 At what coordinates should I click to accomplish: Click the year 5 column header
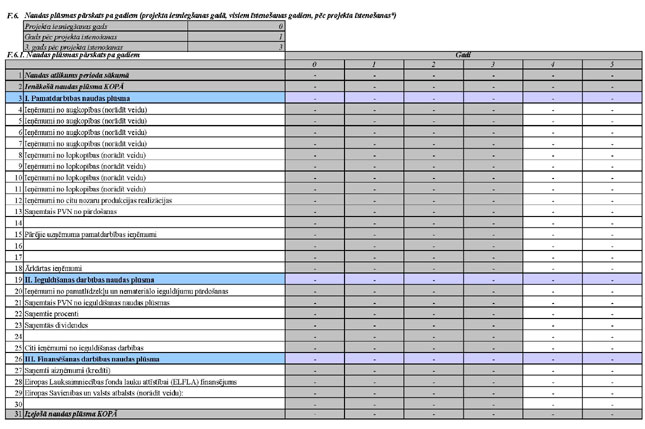tap(611, 65)
